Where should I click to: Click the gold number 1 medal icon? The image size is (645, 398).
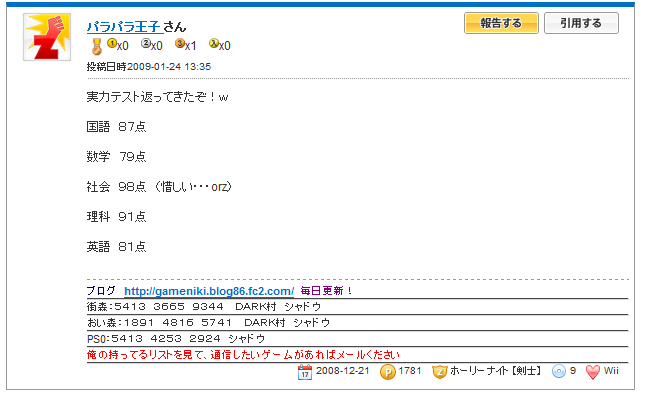(x=112, y=43)
